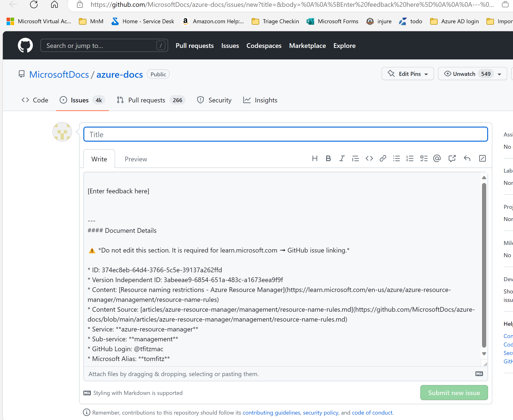Add a task list
The width and height of the screenshot is (513, 420).
[x=424, y=159]
